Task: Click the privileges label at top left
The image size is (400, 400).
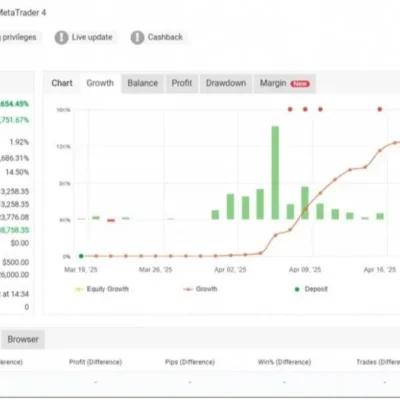Action: [19, 37]
